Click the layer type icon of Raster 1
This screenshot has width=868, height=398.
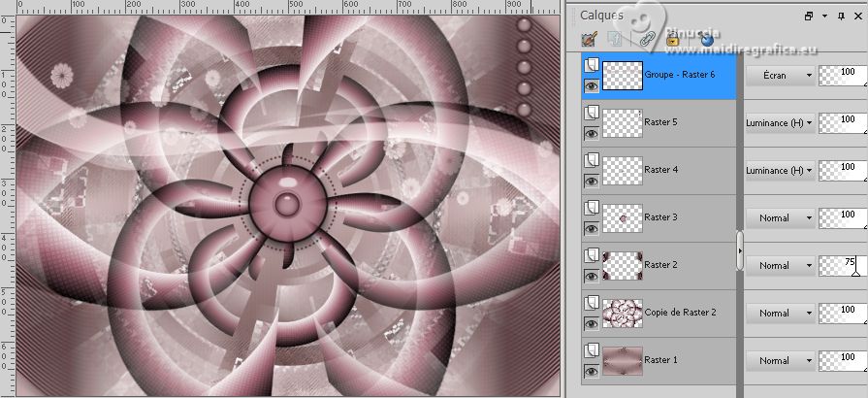pos(592,351)
